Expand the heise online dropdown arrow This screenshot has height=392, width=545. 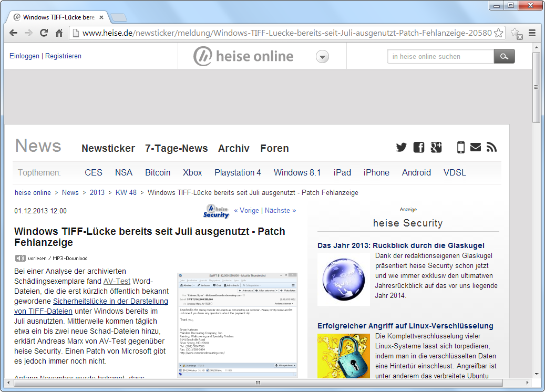(x=323, y=57)
